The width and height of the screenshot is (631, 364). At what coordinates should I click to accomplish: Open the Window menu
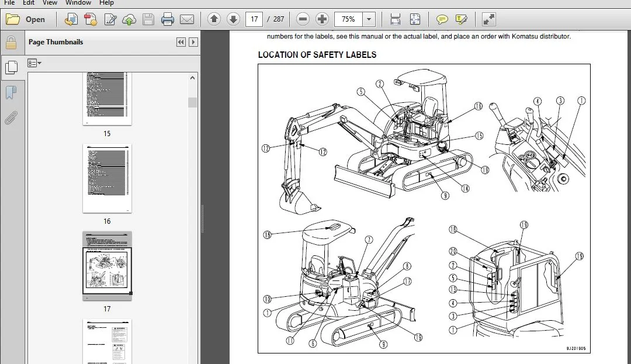point(78,3)
